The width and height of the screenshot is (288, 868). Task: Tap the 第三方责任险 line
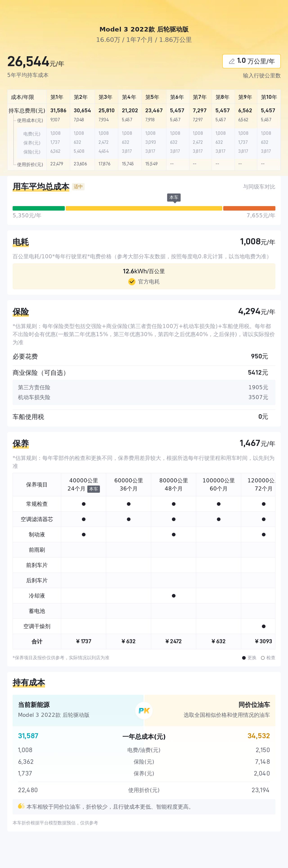point(144,387)
